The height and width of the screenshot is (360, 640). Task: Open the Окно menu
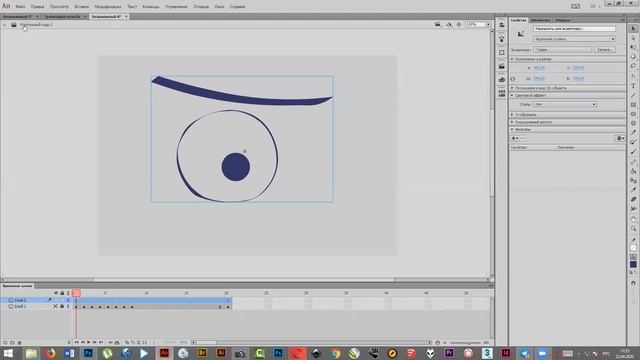click(x=219, y=7)
